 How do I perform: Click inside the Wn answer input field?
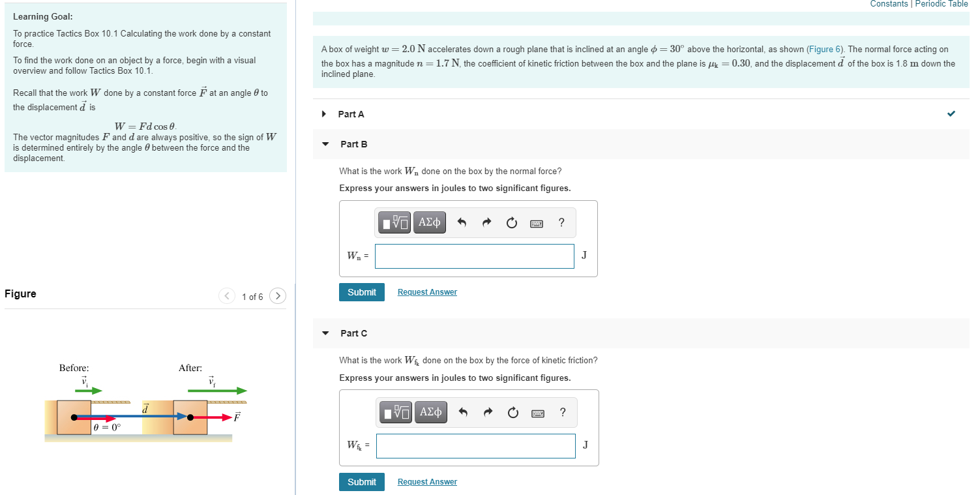[474, 256]
